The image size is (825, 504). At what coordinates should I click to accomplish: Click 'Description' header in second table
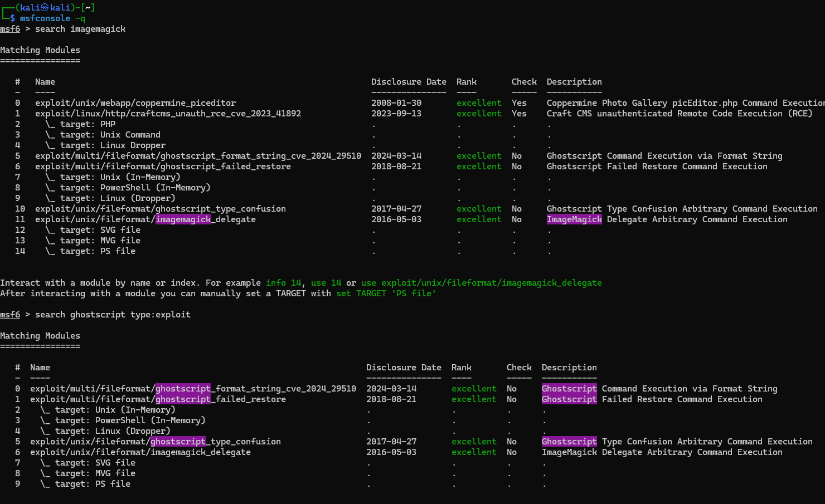coord(569,368)
